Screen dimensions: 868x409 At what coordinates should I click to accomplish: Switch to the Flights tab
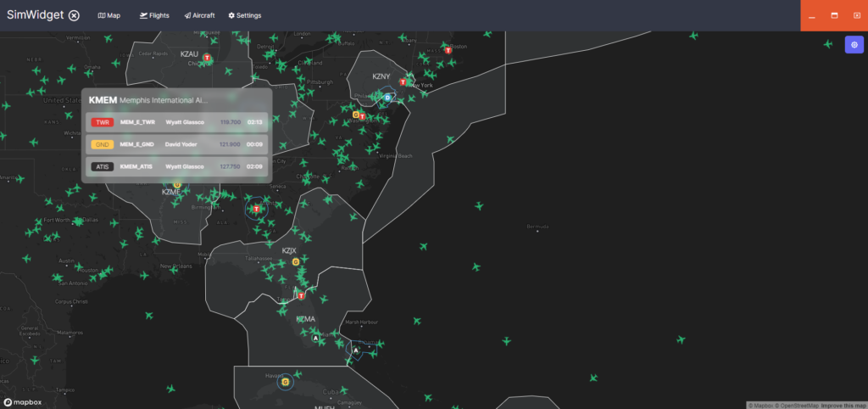(154, 15)
